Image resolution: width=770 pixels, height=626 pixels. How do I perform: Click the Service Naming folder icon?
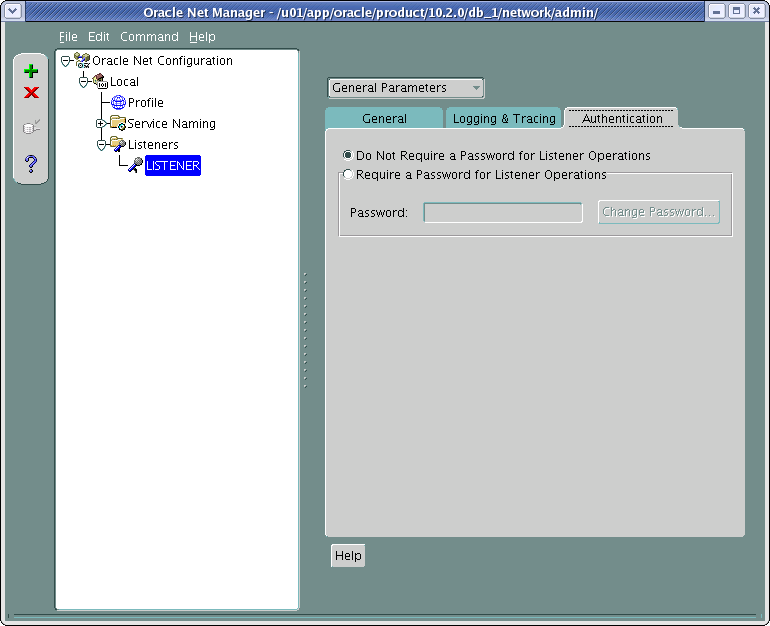[118, 123]
